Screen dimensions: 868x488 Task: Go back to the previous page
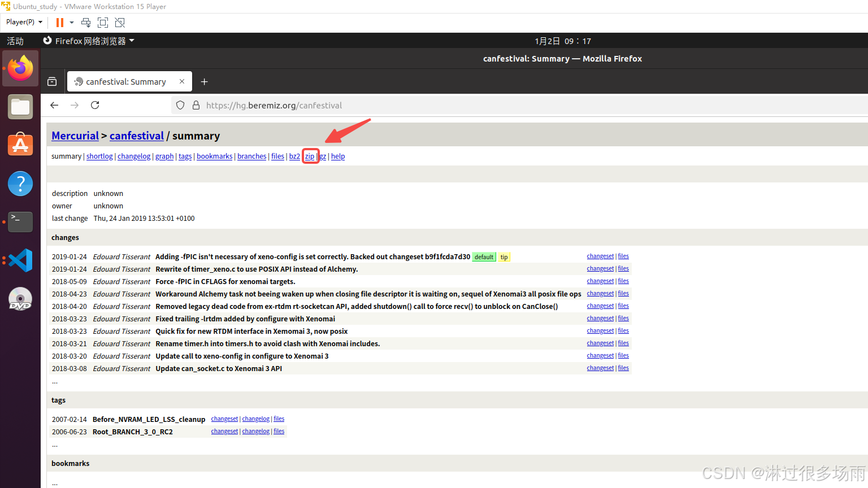[x=54, y=105]
